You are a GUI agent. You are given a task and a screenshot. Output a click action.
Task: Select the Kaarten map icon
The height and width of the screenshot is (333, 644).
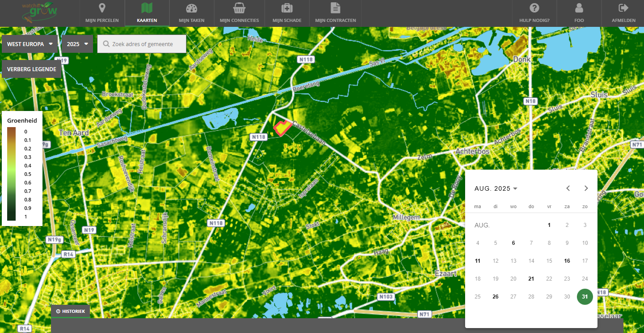[x=147, y=8]
